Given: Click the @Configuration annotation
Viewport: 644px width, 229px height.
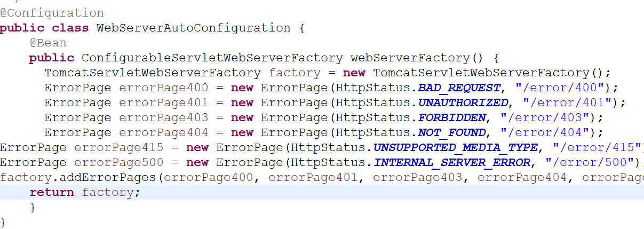Looking at the screenshot, I should click(52, 13).
